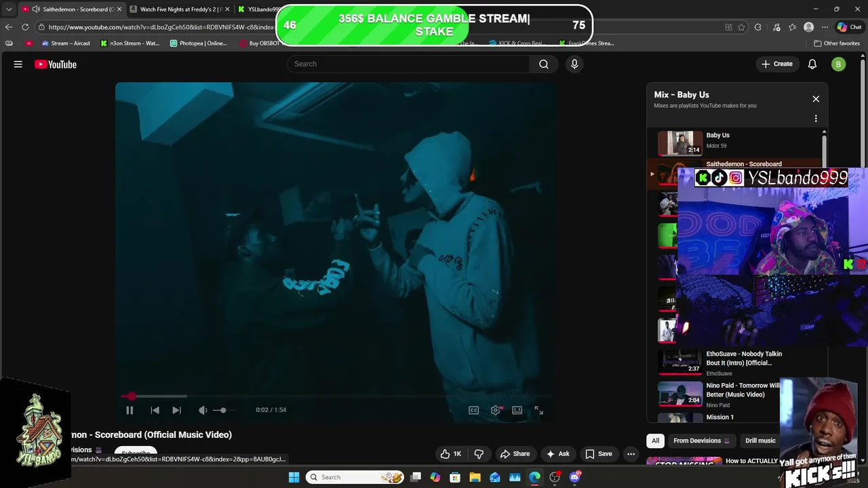Switch to the YSLbando999 Kick browser tab
Screen dimensions: 868x488
259,9
